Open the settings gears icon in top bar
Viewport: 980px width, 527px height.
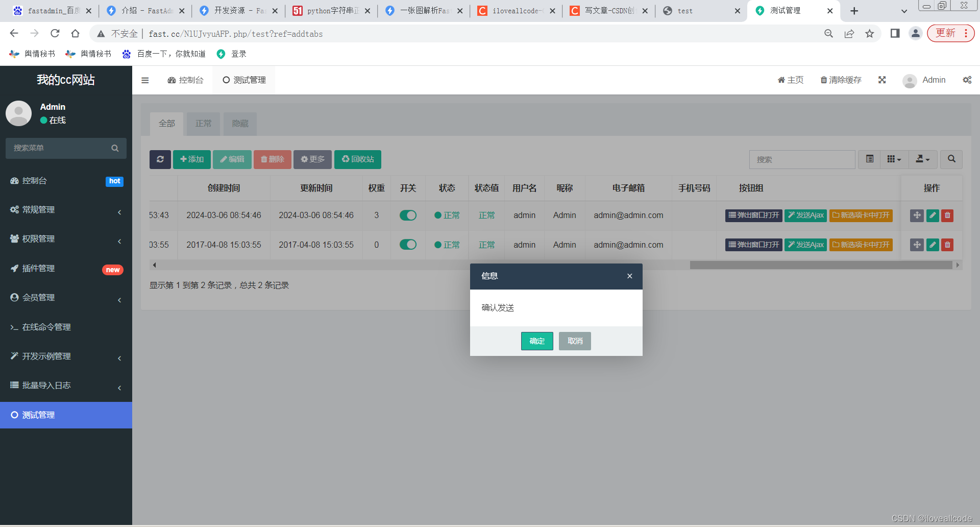tap(966, 80)
